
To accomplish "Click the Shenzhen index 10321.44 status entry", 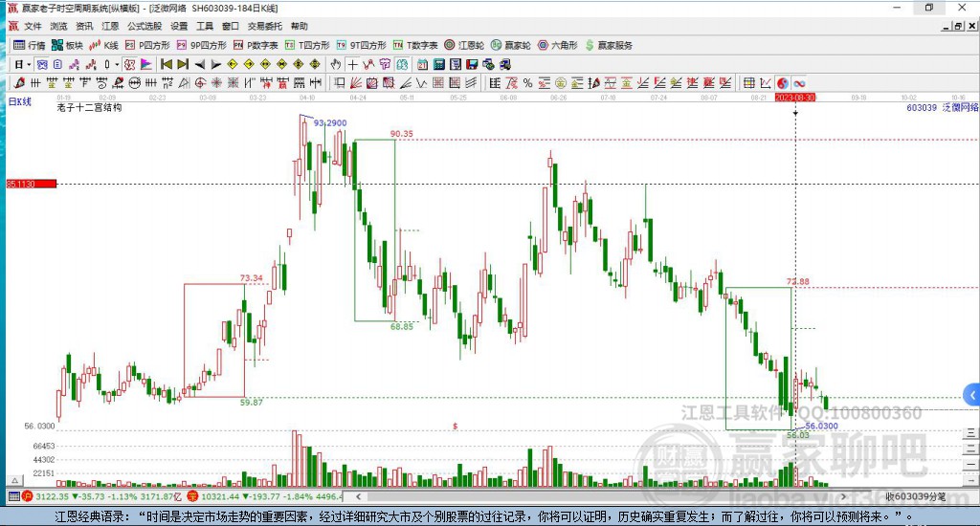I will pyautogui.click(x=266, y=496).
